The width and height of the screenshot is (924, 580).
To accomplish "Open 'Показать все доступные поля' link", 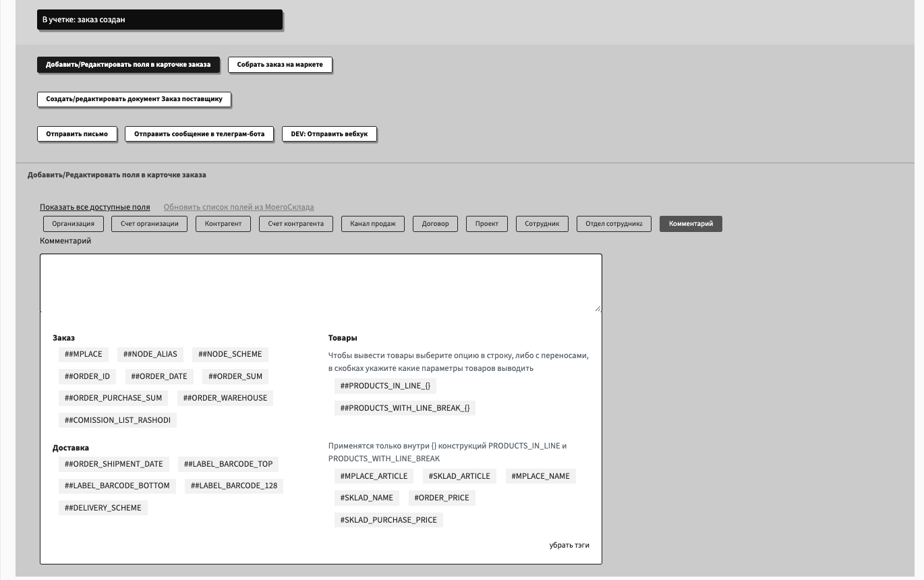I will coord(95,207).
